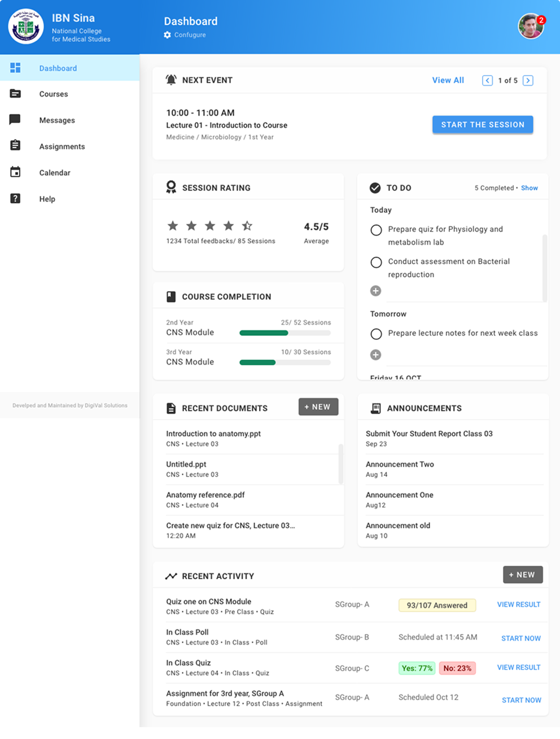
Task: Open Assignments in the sidebar menu
Action: tap(69, 146)
